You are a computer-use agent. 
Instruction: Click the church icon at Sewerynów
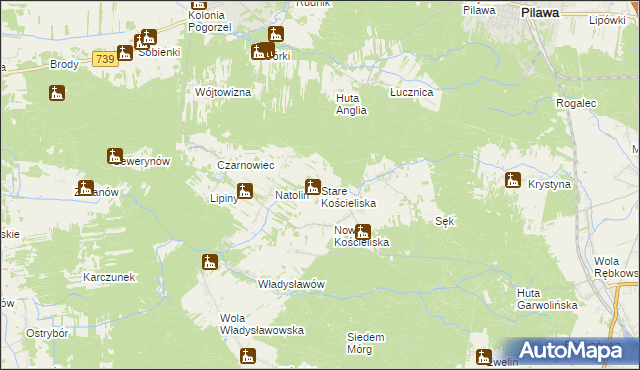pyautogui.click(x=115, y=156)
